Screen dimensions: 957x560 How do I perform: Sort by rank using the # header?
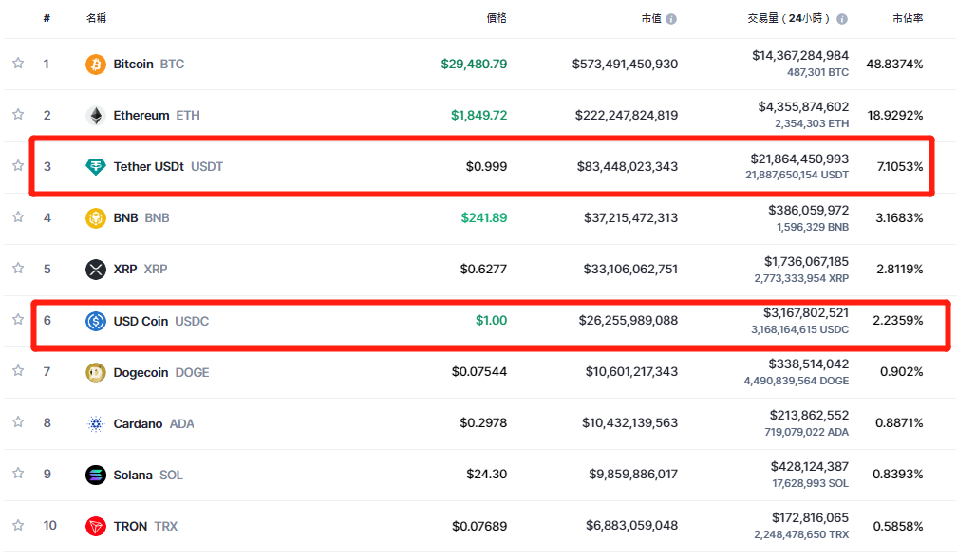(x=47, y=18)
